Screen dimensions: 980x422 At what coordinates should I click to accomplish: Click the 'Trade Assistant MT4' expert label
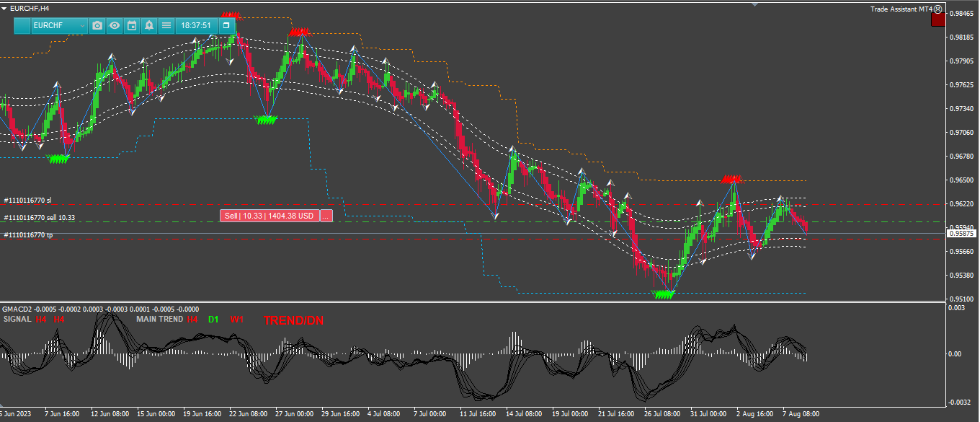coord(901,9)
